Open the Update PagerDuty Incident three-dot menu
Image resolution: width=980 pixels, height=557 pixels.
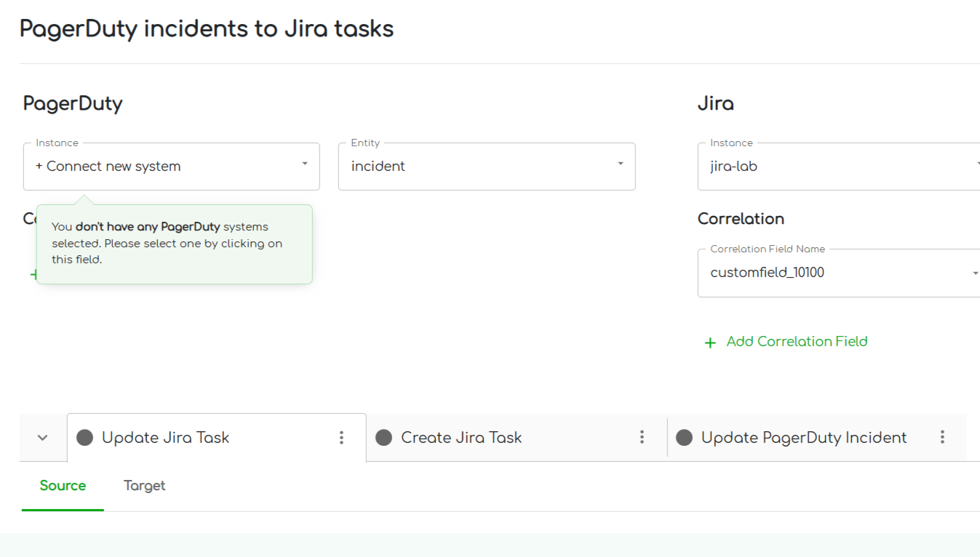pos(942,437)
